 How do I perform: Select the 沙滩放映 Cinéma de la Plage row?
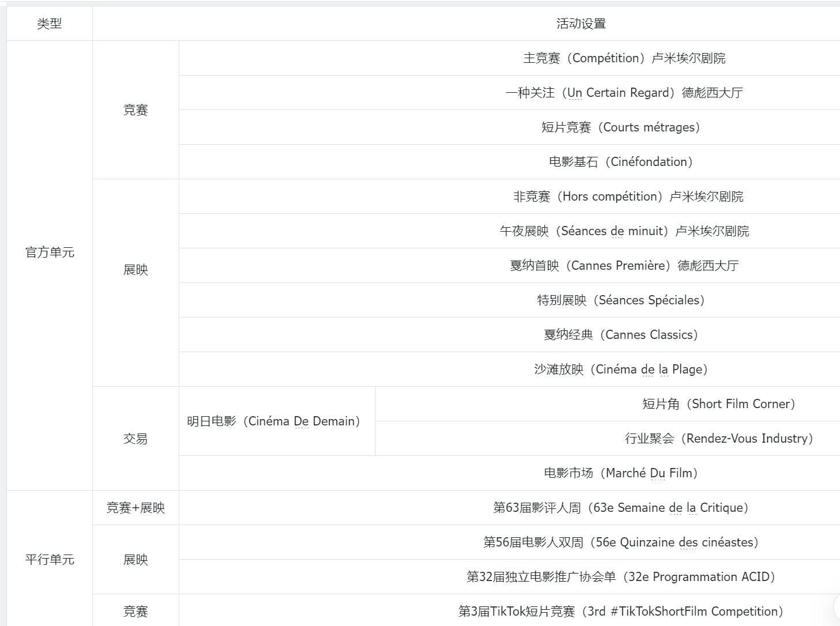(x=620, y=369)
